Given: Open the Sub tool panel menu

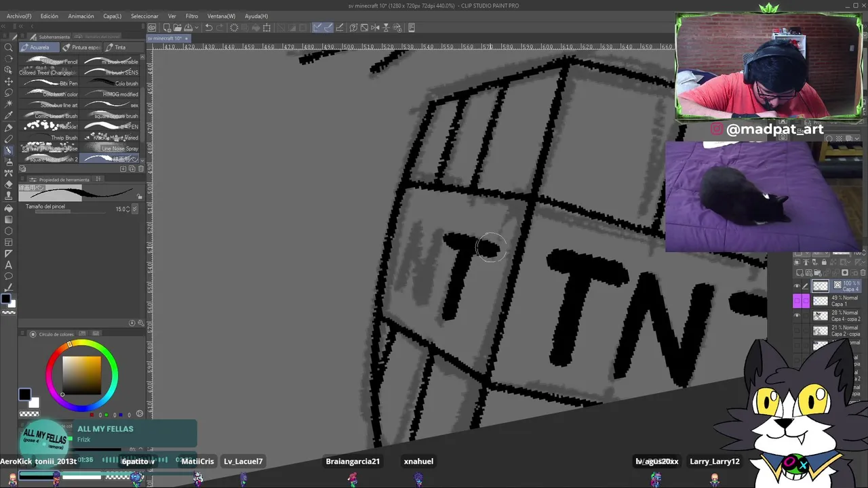Looking at the screenshot, I should coord(24,37).
